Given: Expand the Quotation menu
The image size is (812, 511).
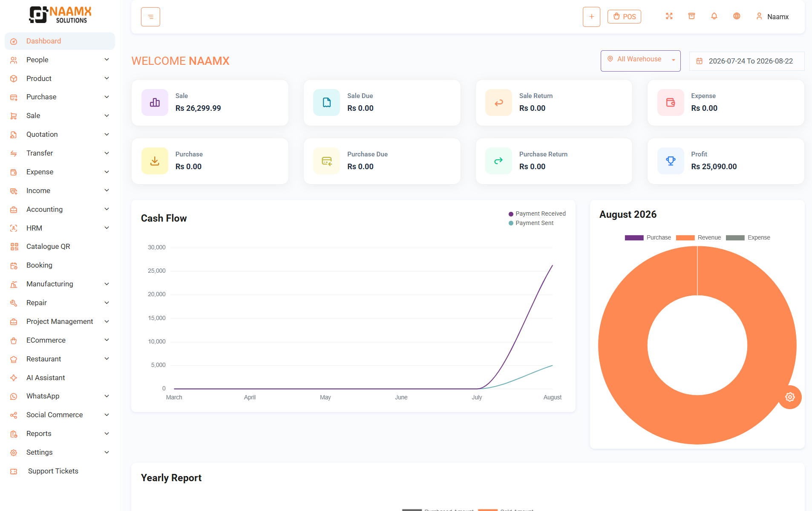Looking at the screenshot, I should click(x=60, y=134).
